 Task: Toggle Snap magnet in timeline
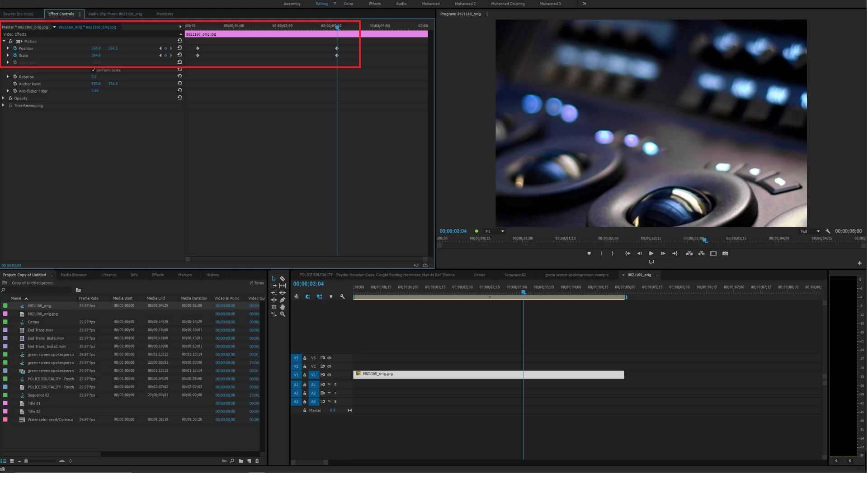pos(307,297)
